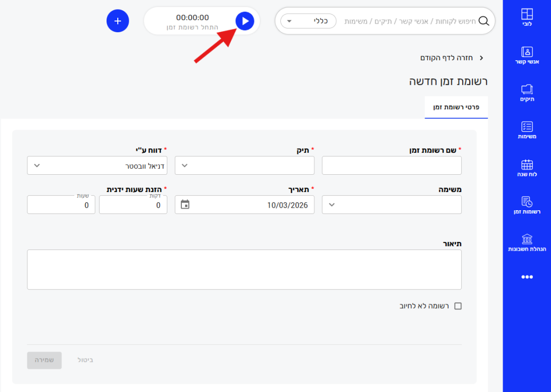Select the 'פרטי רשומת זמן' tab
551x392 pixels.
click(x=456, y=108)
